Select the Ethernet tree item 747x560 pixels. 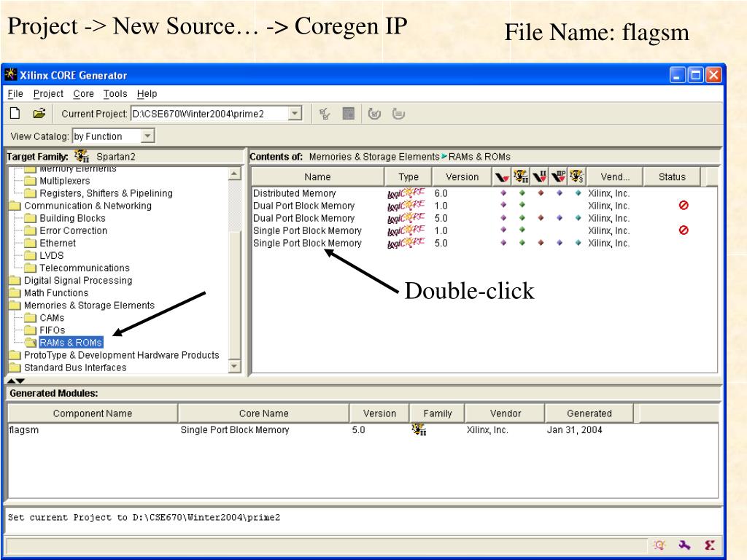tap(58, 243)
